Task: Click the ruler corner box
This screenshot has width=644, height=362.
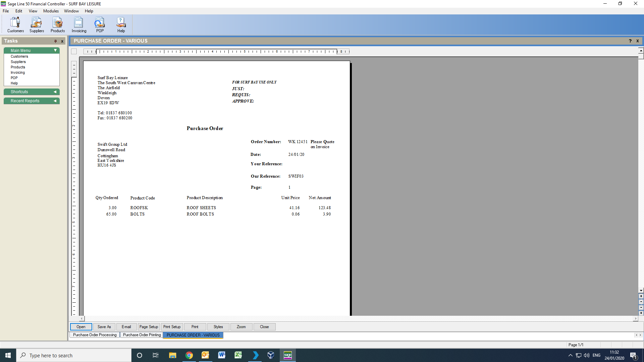Action: [x=74, y=52]
